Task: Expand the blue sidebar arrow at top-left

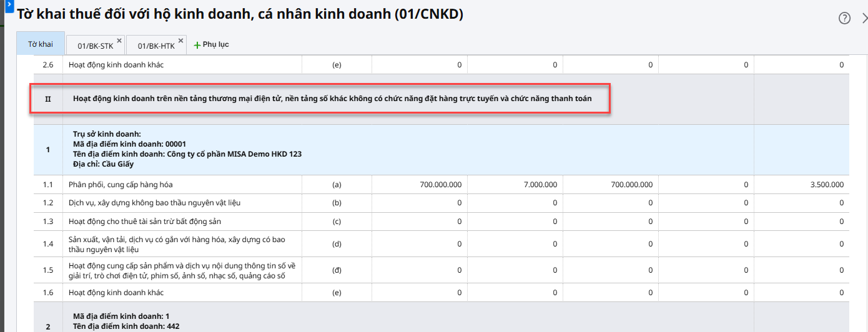Action: tap(9, 3)
